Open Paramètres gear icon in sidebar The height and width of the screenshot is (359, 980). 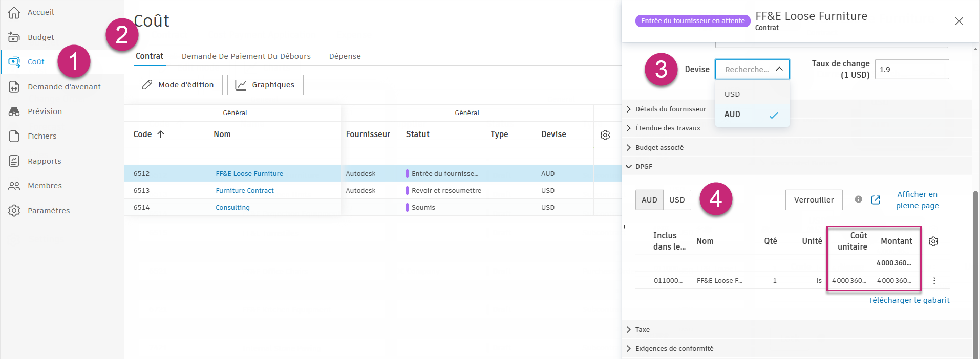point(14,210)
